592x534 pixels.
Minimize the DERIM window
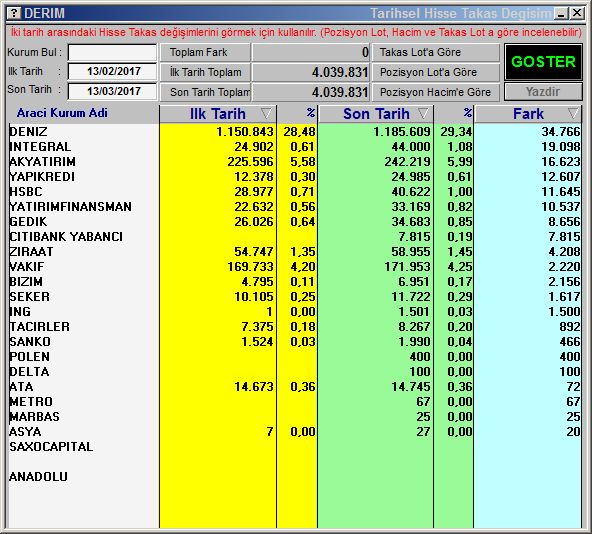pos(561,14)
